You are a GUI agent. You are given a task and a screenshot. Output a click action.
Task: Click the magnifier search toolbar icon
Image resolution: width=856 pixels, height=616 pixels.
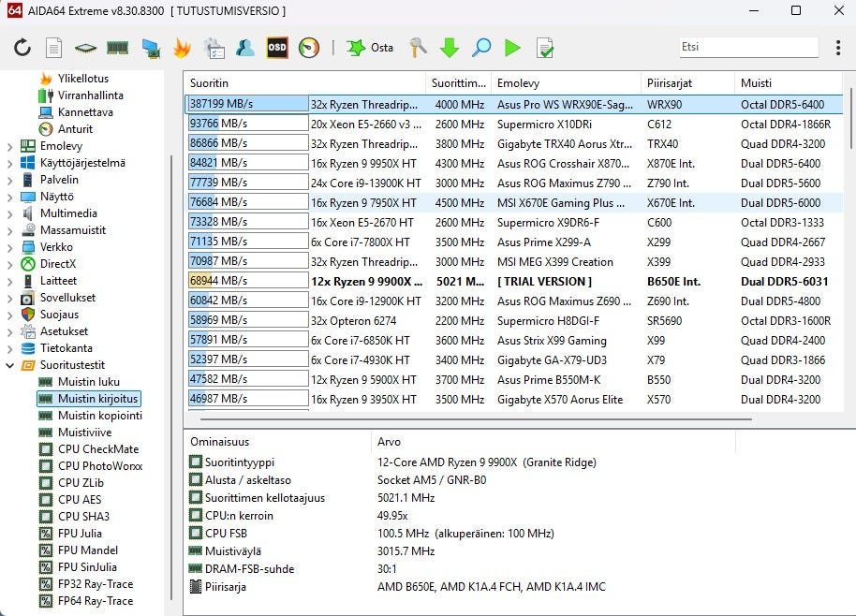click(481, 48)
